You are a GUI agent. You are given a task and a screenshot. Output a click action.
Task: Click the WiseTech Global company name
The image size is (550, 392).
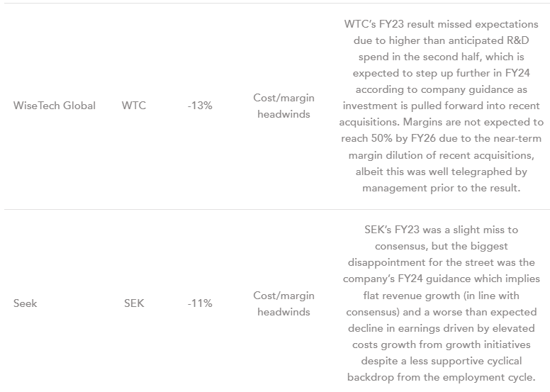[55, 106]
